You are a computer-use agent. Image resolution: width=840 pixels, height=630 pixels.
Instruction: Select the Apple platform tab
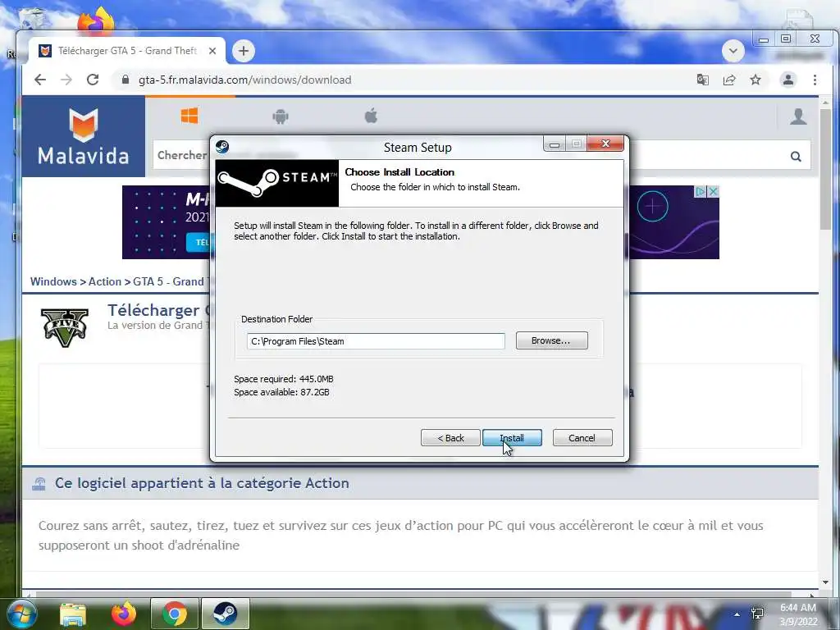point(372,115)
